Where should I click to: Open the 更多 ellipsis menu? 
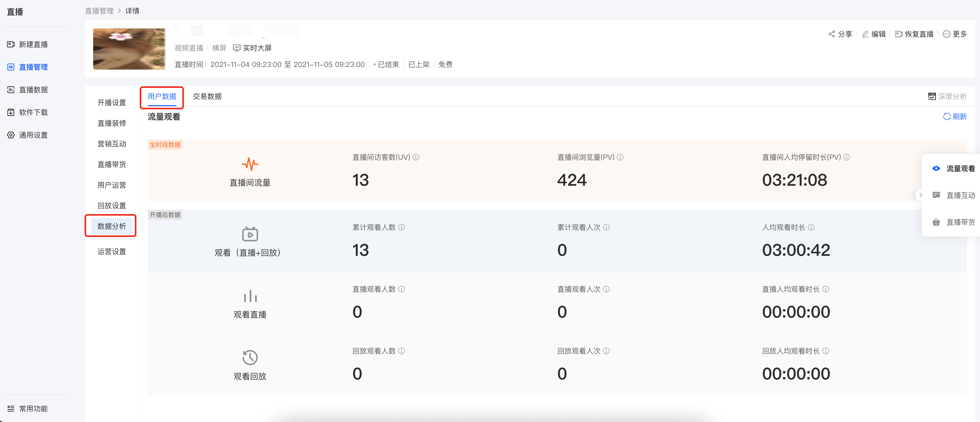tap(947, 34)
